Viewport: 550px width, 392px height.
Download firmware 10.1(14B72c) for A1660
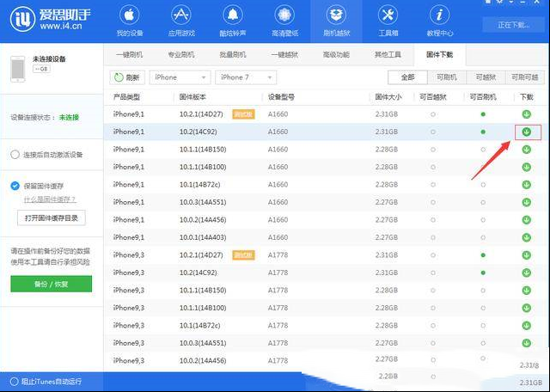(526, 185)
